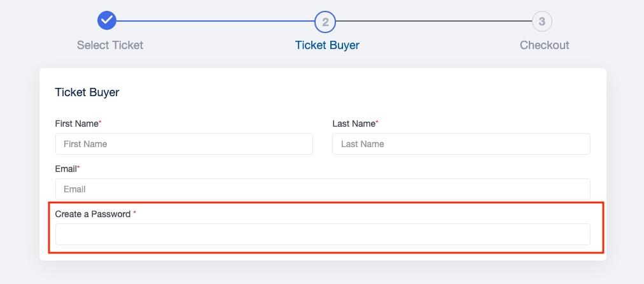Click the step 2 circle indicator
Viewport: 644px width, 284px height.
tap(325, 22)
